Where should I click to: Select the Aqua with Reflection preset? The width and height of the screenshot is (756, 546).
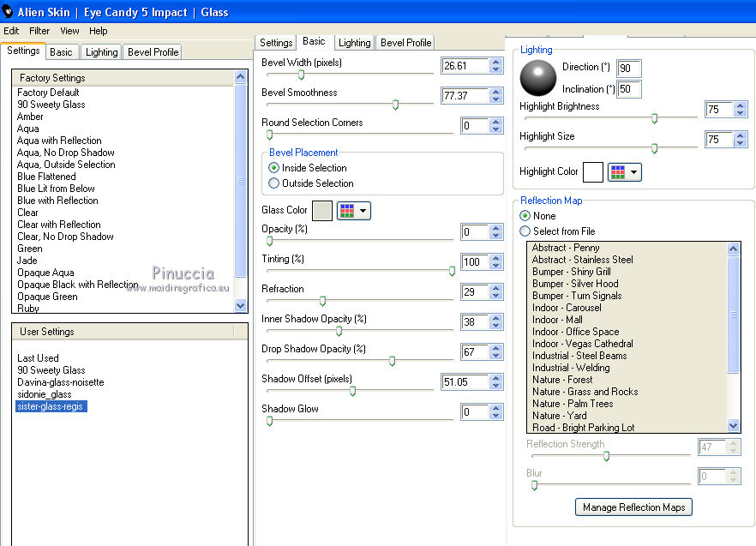click(x=59, y=141)
